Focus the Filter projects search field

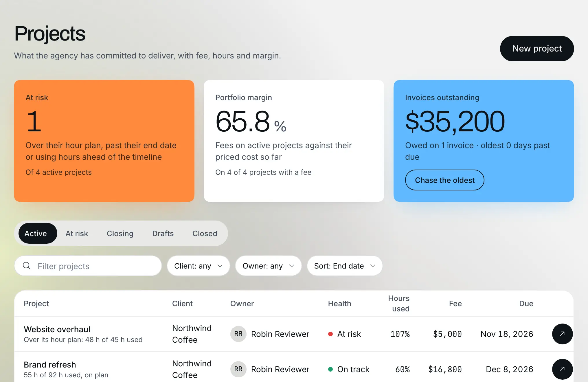[x=88, y=266]
